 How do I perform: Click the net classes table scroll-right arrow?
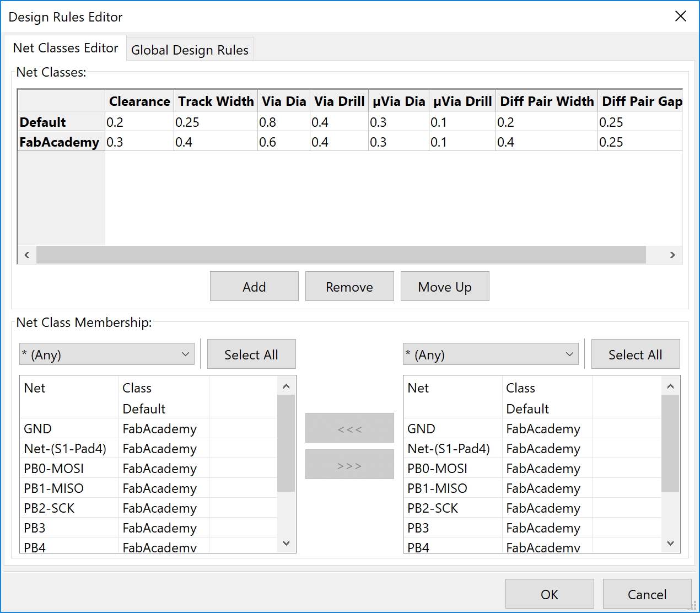click(672, 255)
